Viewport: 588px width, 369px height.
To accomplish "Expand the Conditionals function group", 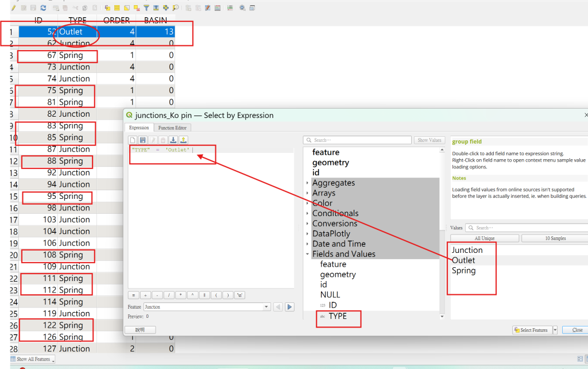I will click(308, 214).
